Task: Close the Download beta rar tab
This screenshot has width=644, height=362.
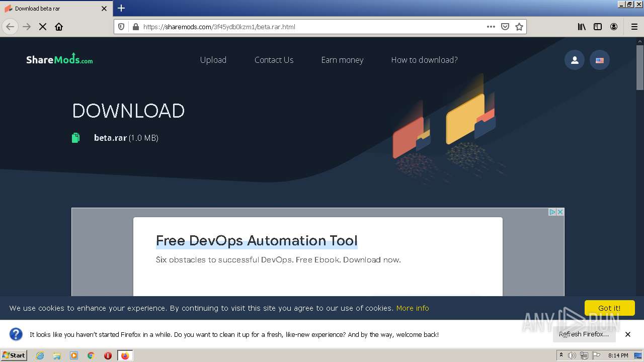Action: (104, 9)
